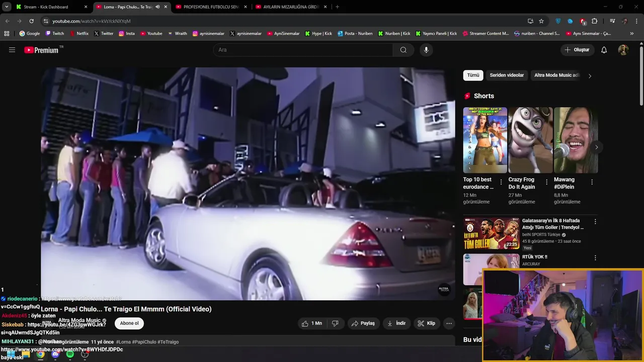
Task: Open the tab search dropdown
Action: (x=7, y=7)
